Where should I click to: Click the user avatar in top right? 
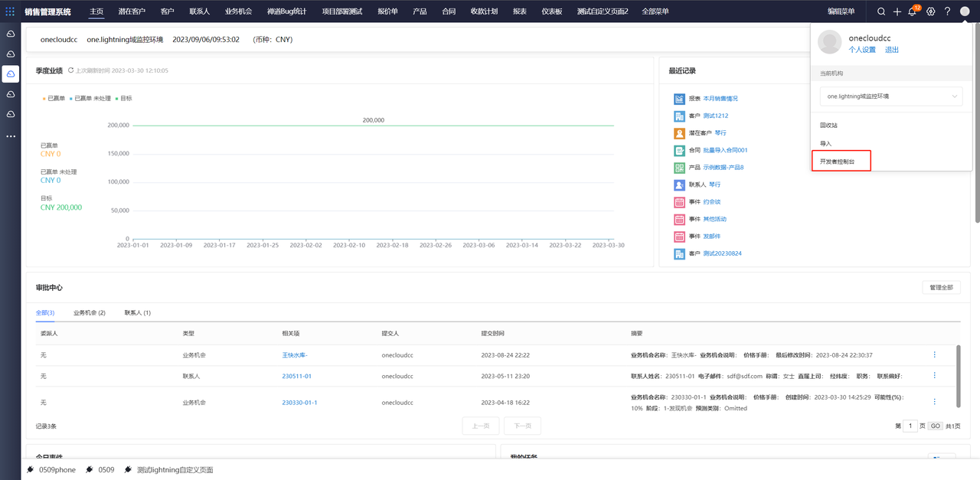pyautogui.click(x=965, y=11)
